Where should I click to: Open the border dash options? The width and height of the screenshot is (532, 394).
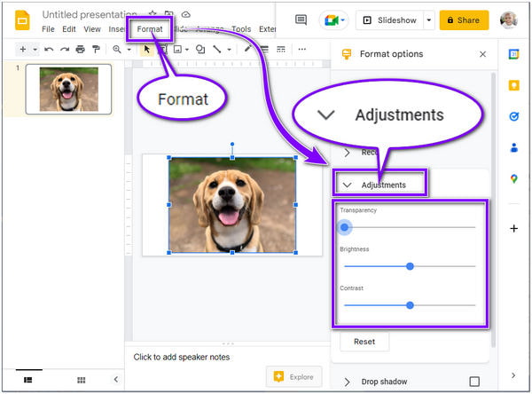pos(281,50)
